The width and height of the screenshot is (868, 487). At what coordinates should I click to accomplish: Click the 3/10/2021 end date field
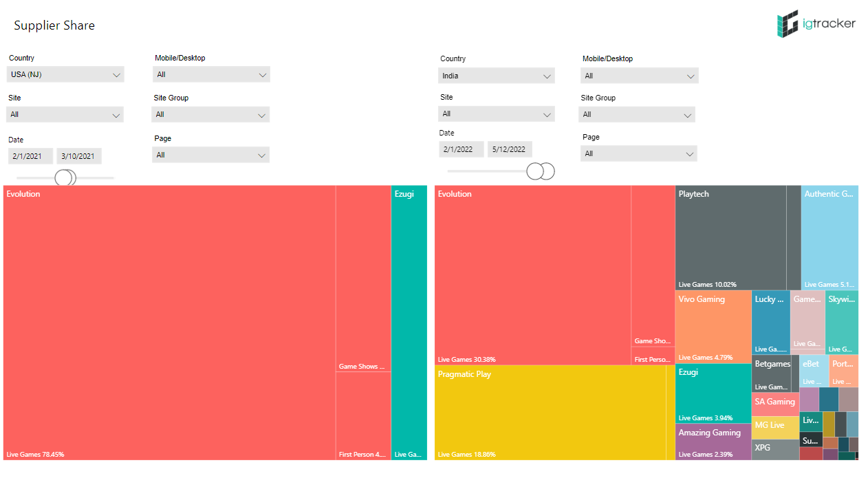(79, 156)
